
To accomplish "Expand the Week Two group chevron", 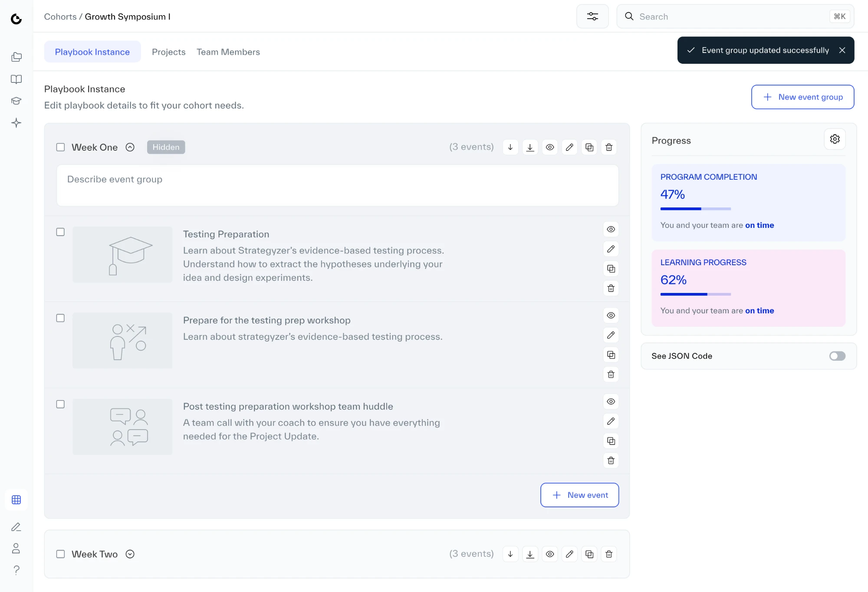I will click(130, 554).
